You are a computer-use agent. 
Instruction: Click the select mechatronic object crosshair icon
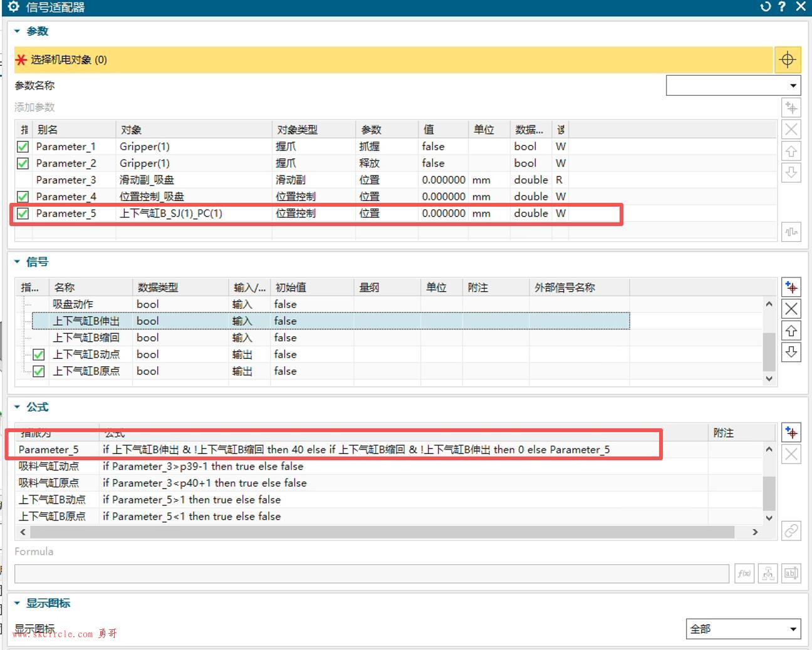point(787,59)
